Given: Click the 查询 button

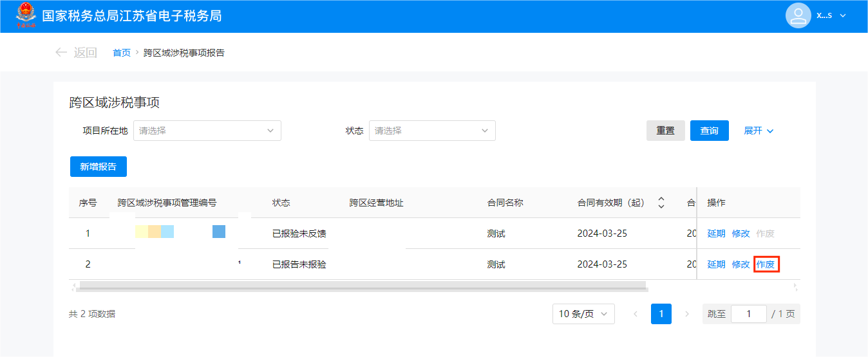Looking at the screenshot, I should (709, 131).
